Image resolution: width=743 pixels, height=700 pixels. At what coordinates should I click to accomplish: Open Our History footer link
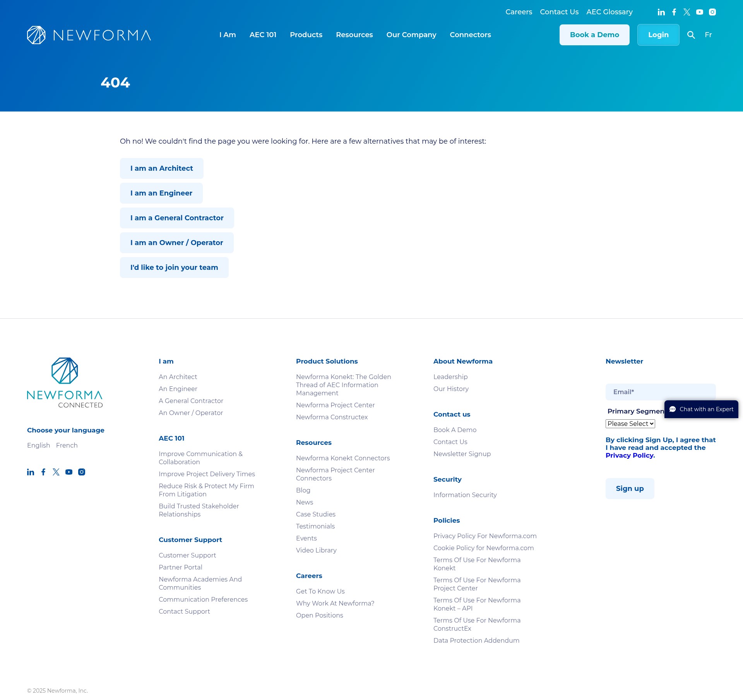coord(451,389)
